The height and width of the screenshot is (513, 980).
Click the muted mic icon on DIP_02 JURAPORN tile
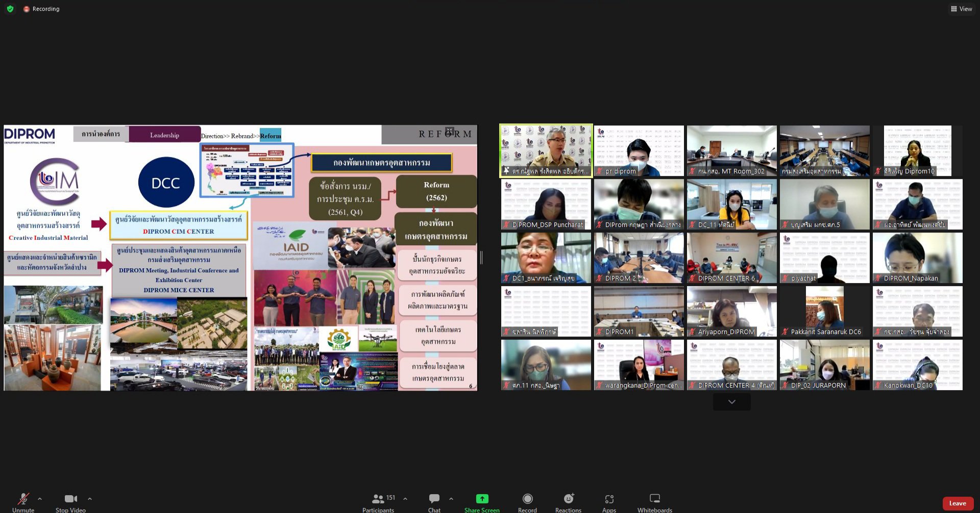[x=786, y=386]
